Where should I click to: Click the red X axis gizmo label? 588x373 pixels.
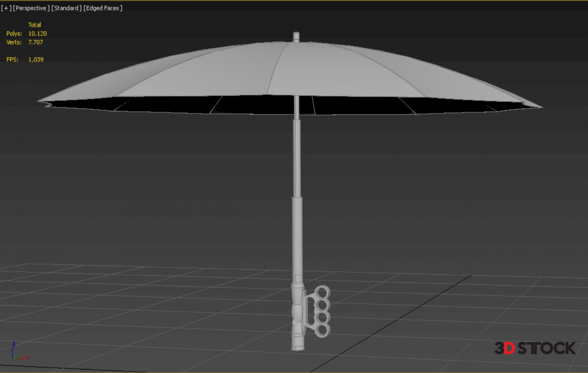[28, 357]
